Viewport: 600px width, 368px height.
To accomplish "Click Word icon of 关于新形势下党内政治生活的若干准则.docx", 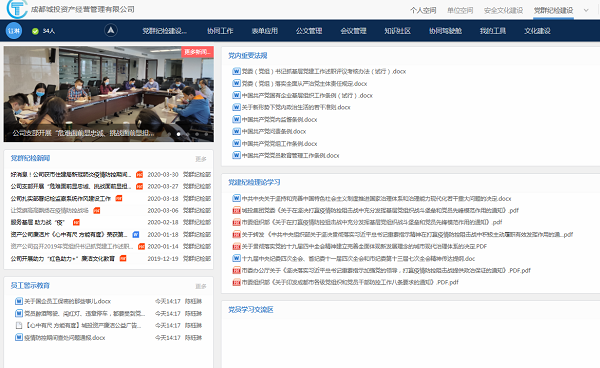I will click(236, 107).
